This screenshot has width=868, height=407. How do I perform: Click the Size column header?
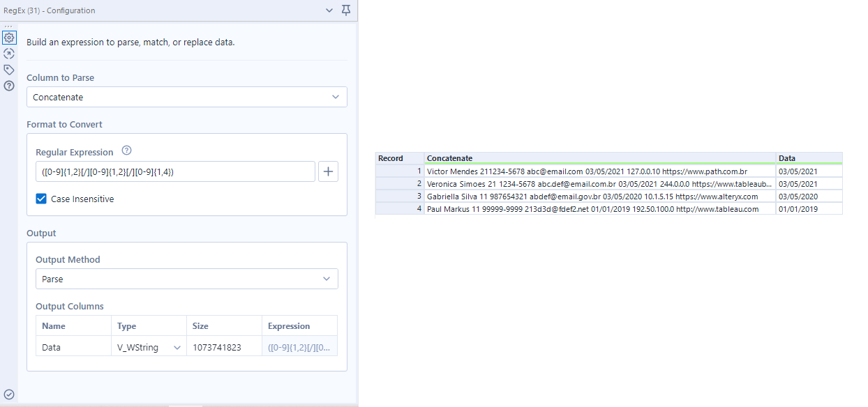[224, 325]
